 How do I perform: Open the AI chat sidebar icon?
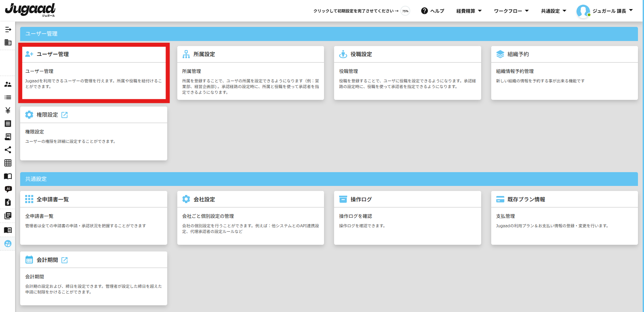coord(8,189)
